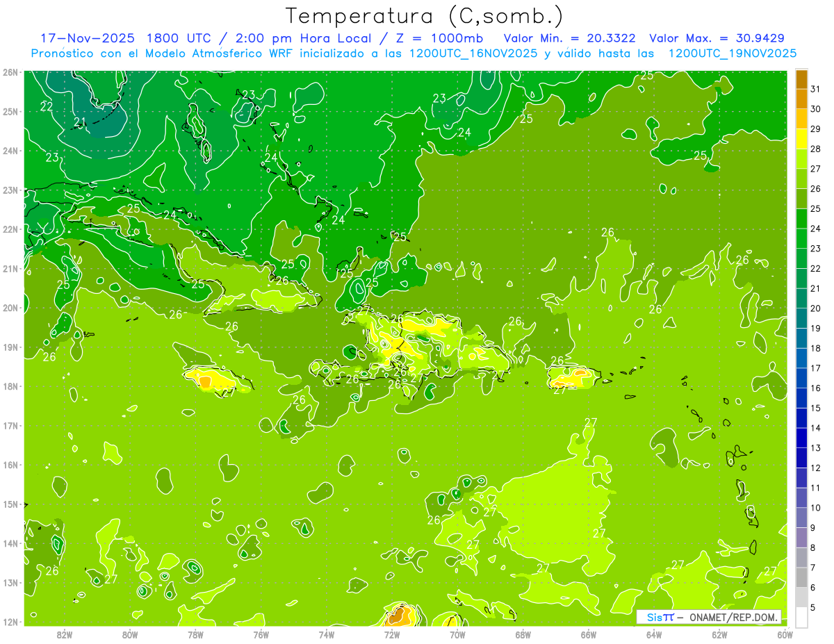
Task: Click the 22N latitude axis label
Action: point(10,229)
